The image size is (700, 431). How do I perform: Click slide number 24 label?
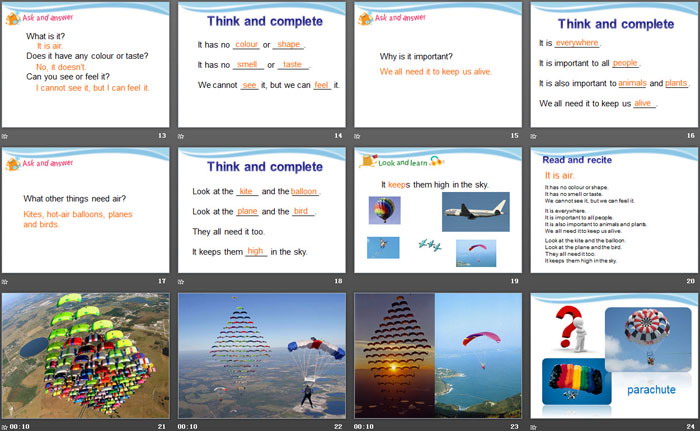click(691, 427)
